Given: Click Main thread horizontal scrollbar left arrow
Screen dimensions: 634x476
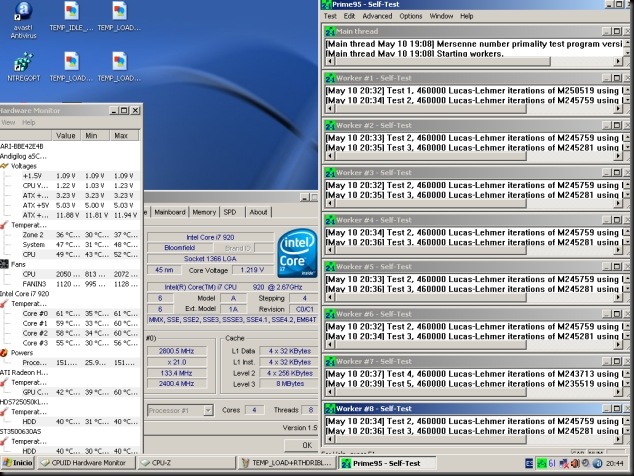Looking at the screenshot, I should pyautogui.click(x=330, y=61).
